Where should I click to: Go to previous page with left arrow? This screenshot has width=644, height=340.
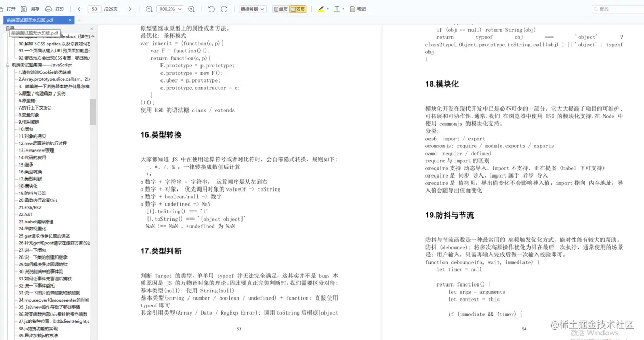click(80, 9)
